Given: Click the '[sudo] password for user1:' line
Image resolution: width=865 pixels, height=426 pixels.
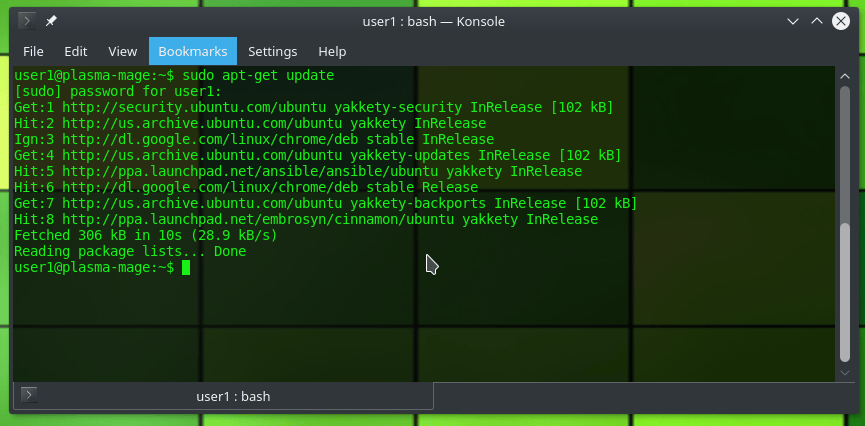Looking at the screenshot, I should (118, 91).
